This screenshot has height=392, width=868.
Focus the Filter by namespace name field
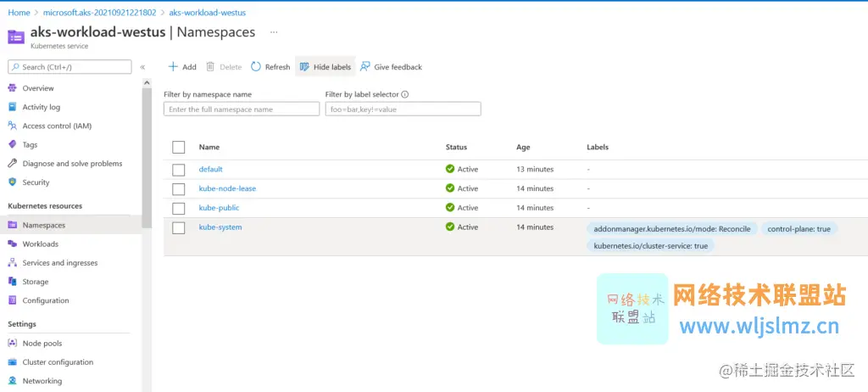pos(242,109)
